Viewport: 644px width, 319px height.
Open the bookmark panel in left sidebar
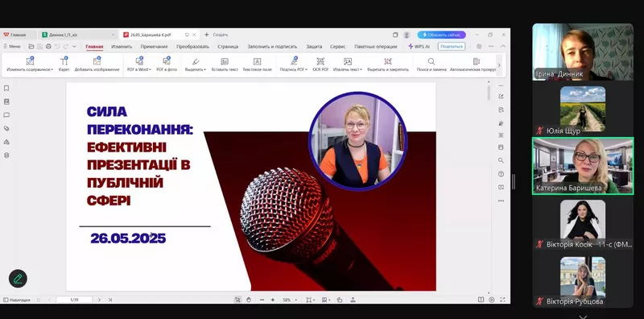pos(6,89)
